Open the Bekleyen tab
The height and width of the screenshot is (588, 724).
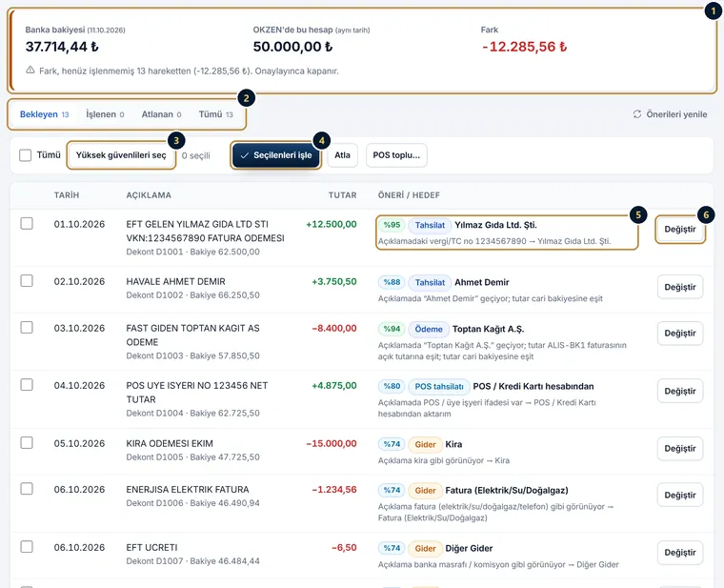[x=45, y=114]
